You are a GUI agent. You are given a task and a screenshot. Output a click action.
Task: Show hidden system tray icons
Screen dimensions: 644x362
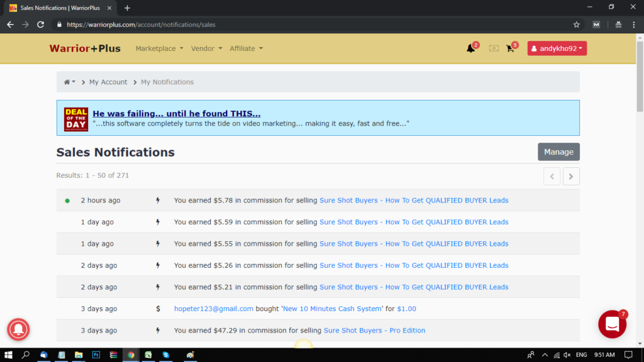pos(545,355)
